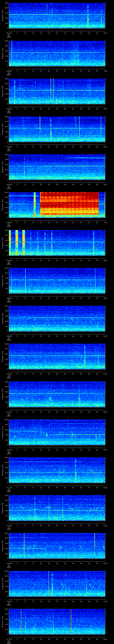Pick the '13:00' end time label
This screenshot has height=644, width=114.
coord(105,450)
